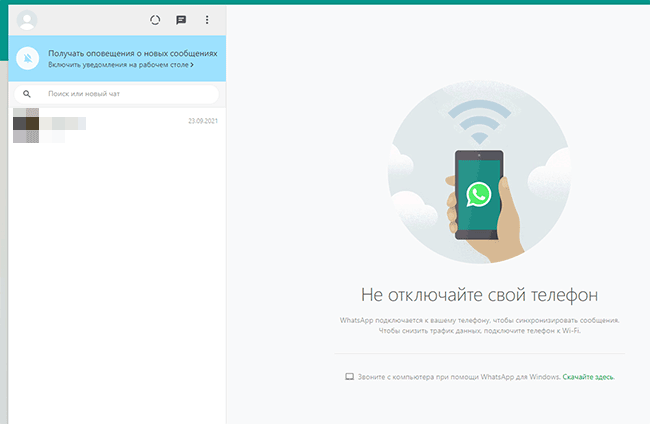Open the Status circle icon

(x=155, y=20)
